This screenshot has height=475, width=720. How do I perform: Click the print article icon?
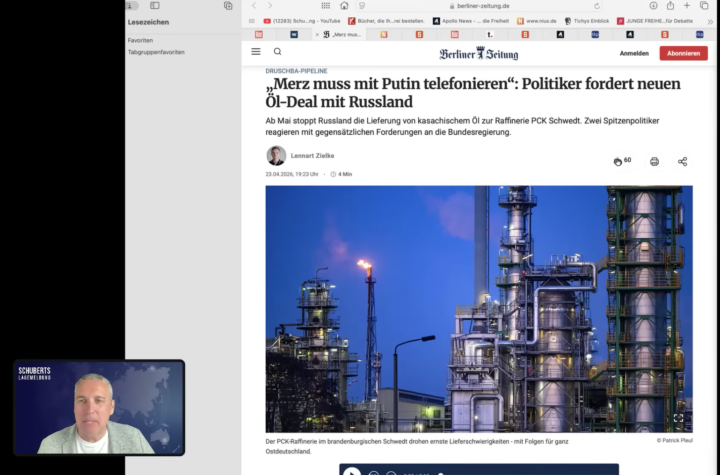(x=654, y=161)
